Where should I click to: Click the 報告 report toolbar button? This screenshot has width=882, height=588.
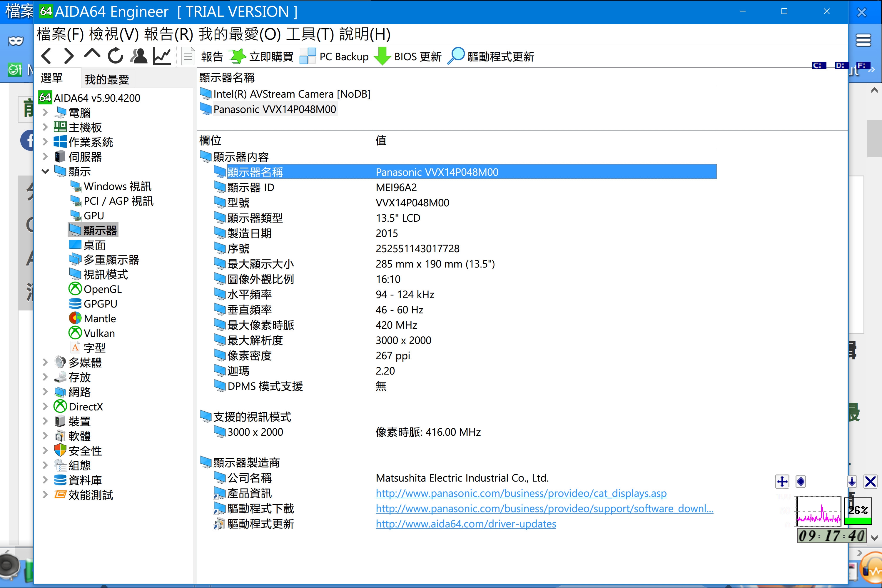203,57
